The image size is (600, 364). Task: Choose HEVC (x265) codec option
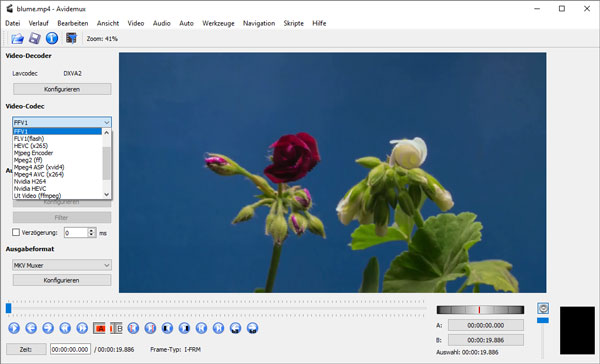[57, 145]
